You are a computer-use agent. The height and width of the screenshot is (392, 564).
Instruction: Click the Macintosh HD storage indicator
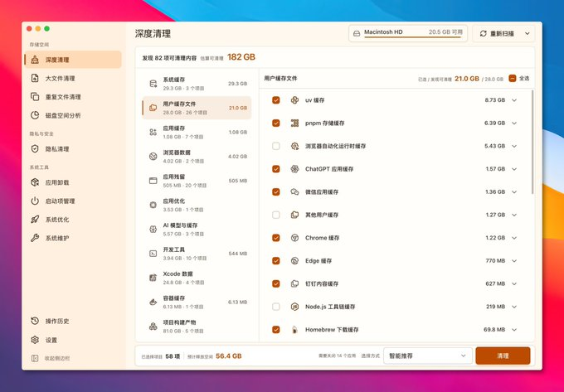pos(408,33)
